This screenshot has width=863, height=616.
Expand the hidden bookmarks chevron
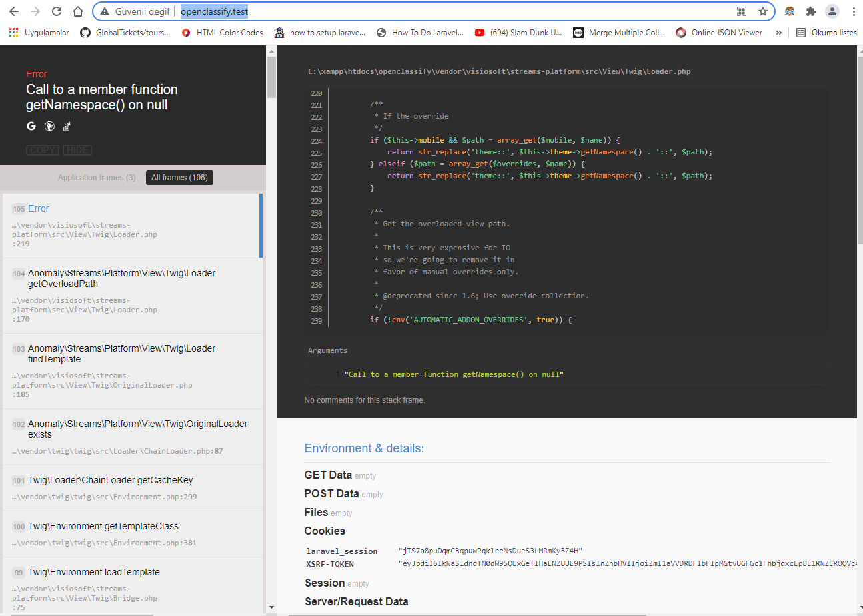pyautogui.click(x=778, y=31)
